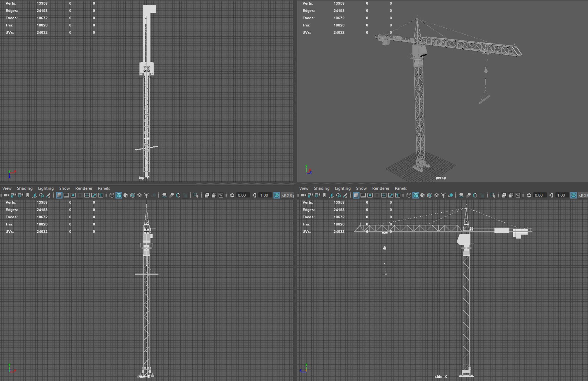Open View menu in front panel
This screenshot has height=381, width=588.
tap(7, 188)
